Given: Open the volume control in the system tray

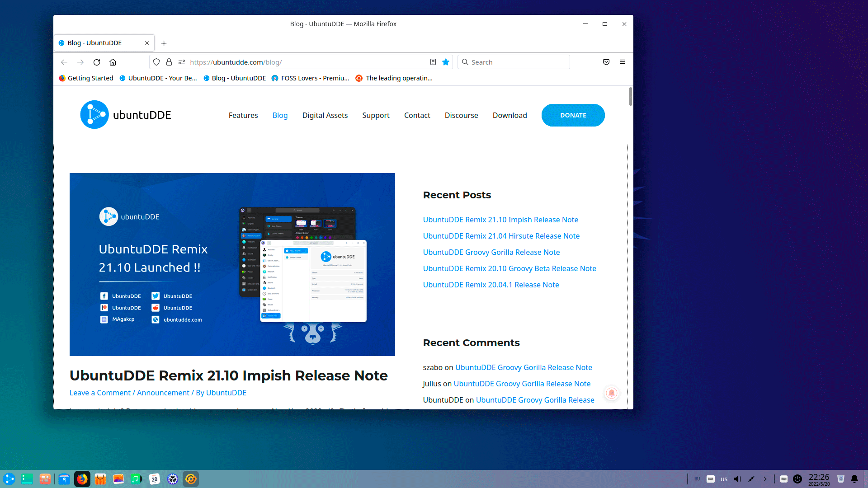Looking at the screenshot, I should [x=737, y=479].
